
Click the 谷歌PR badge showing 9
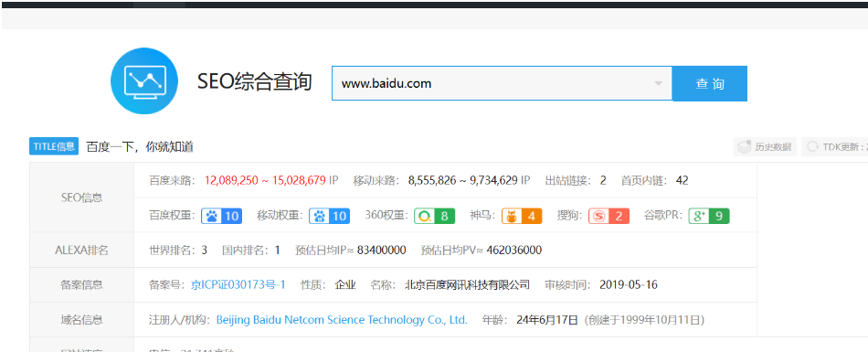point(709,216)
